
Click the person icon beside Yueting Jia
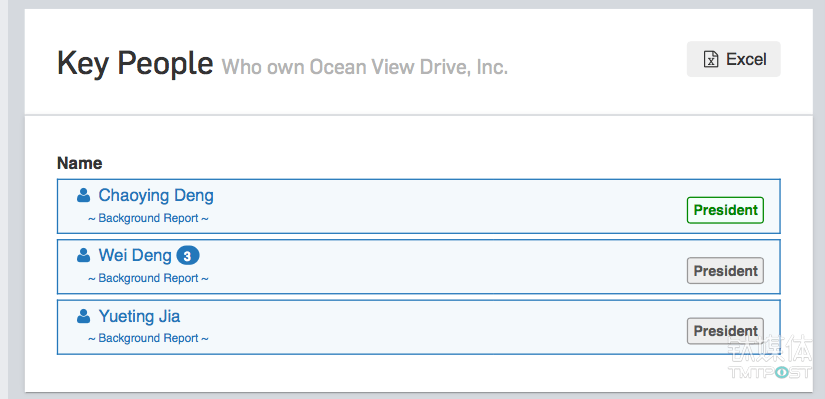click(x=84, y=316)
